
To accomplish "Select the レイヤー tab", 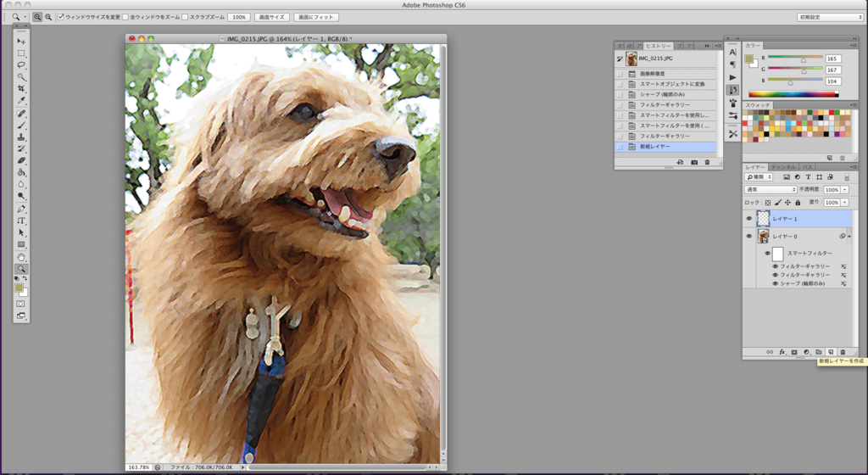I will click(x=754, y=167).
